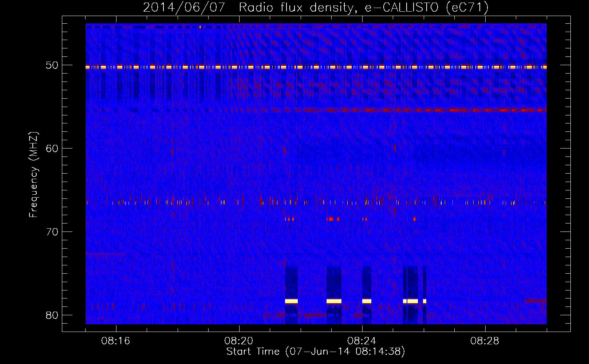Image resolution: width=589 pixels, height=364 pixels.
Task: Click the 08:20 time tick label
Action: tap(239, 341)
